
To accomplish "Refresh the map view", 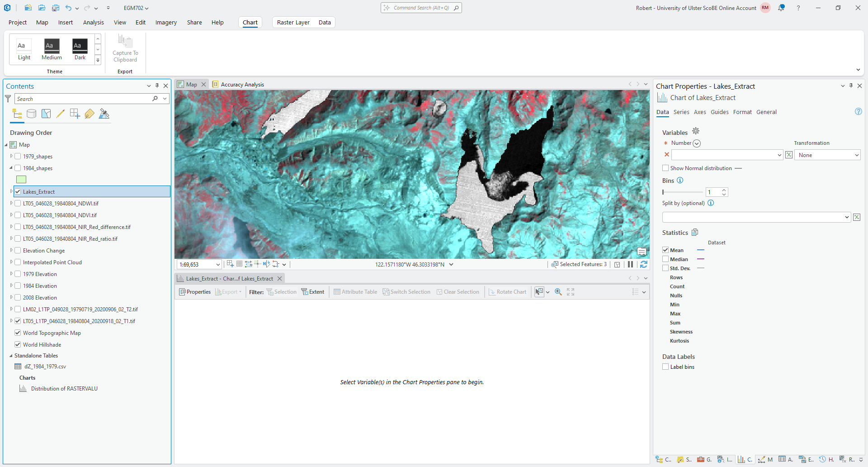I will [x=644, y=265].
